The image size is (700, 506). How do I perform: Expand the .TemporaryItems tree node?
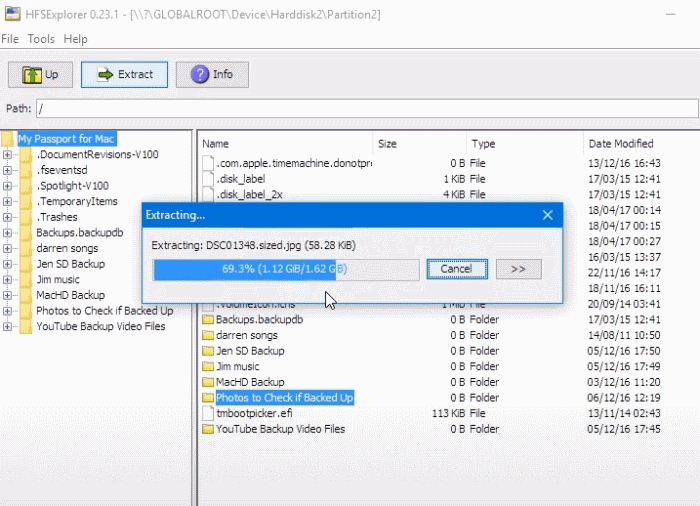(7, 201)
